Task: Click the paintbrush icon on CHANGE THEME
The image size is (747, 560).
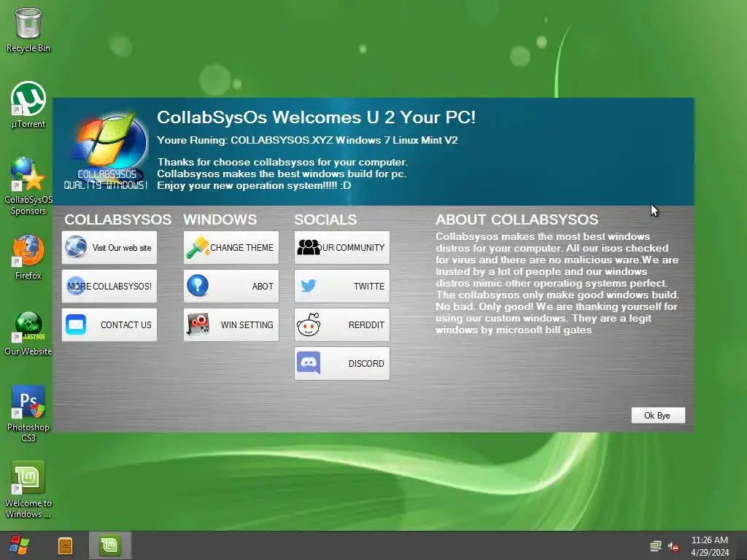Action: 197,247
